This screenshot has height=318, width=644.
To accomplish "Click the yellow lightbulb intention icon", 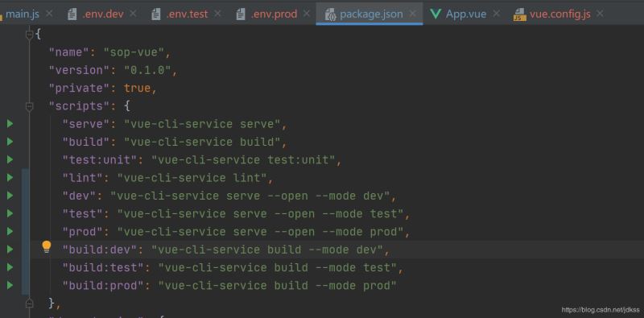I will (x=47, y=247).
